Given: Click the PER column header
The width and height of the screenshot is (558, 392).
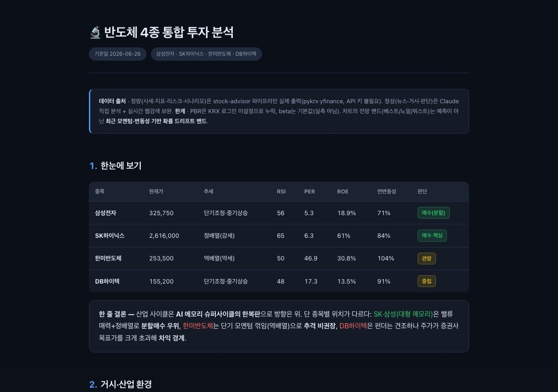Looking at the screenshot, I should (310, 192).
